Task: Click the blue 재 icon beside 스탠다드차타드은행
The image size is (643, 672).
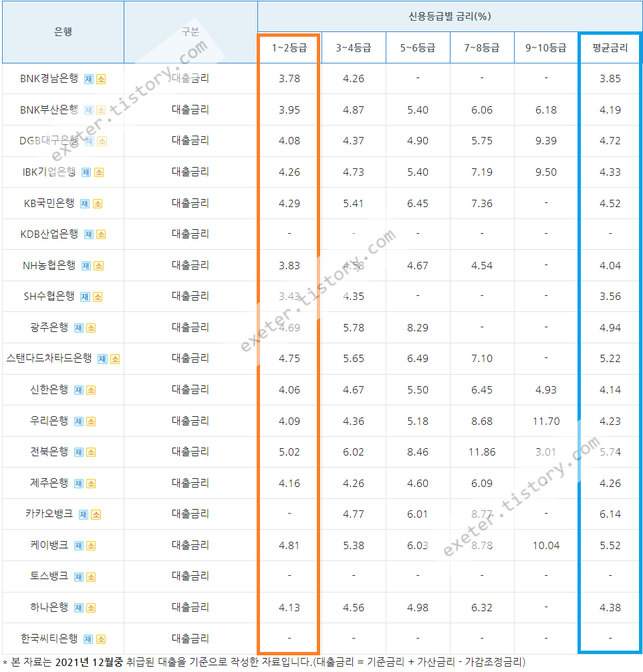Action: point(102,359)
